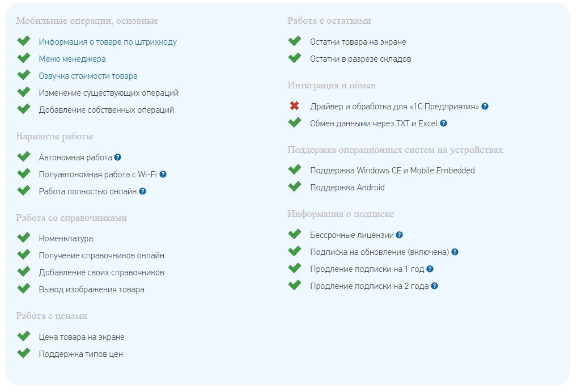Open help for Подписка на обновление (включена)
The width and height of the screenshot is (577, 392).
pyautogui.click(x=455, y=252)
